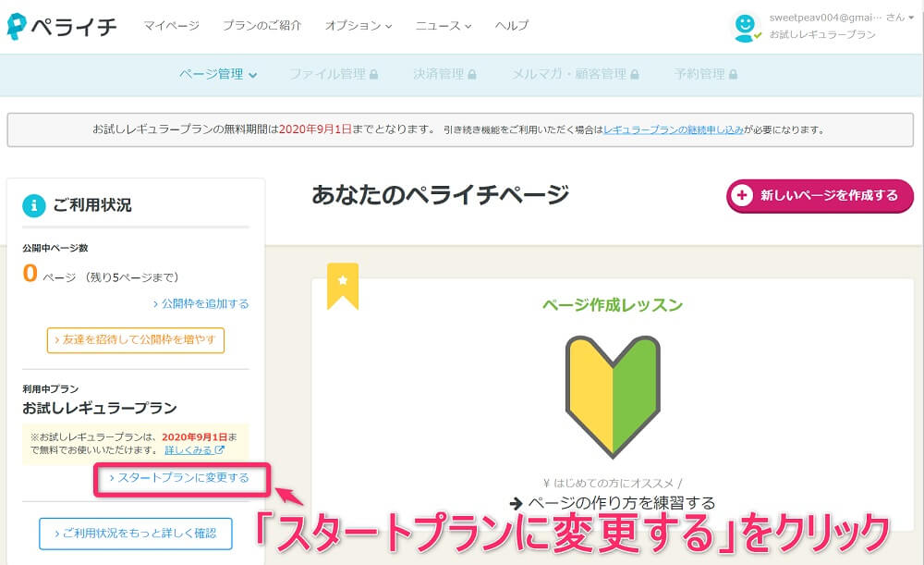Click the あなたのペライチページ heading
Viewport: 924px width, 565px height.
(x=440, y=194)
